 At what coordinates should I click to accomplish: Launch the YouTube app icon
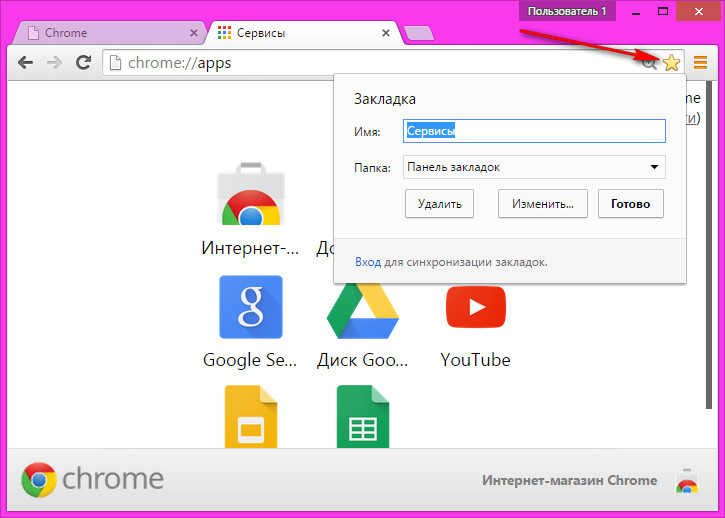click(x=476, y=307)
